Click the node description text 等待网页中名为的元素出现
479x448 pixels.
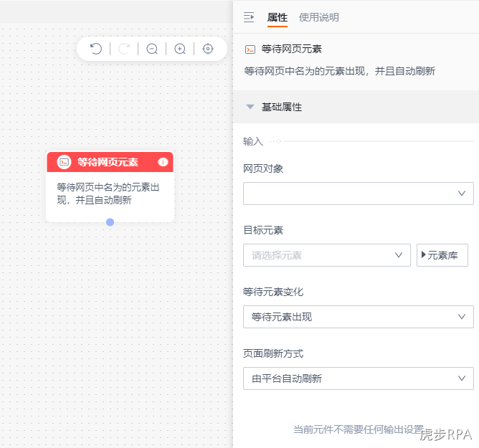[108, 194]
